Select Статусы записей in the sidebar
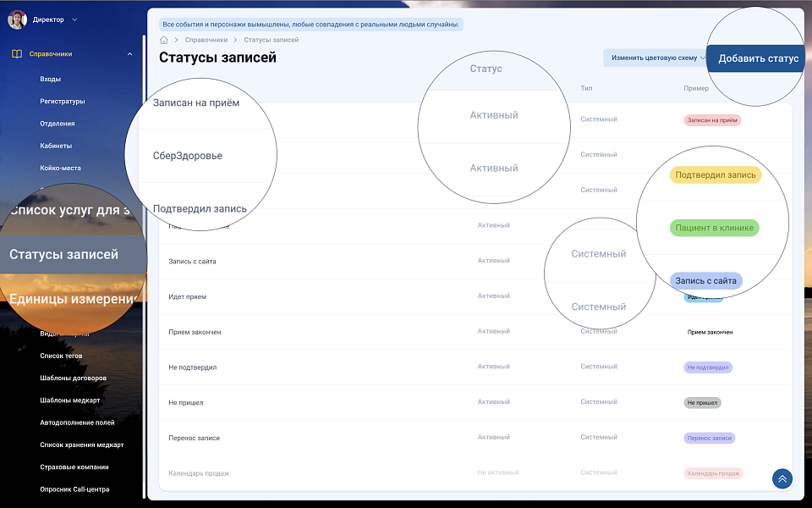Screen dimensions: 812x508 click(x=64, y=254)
